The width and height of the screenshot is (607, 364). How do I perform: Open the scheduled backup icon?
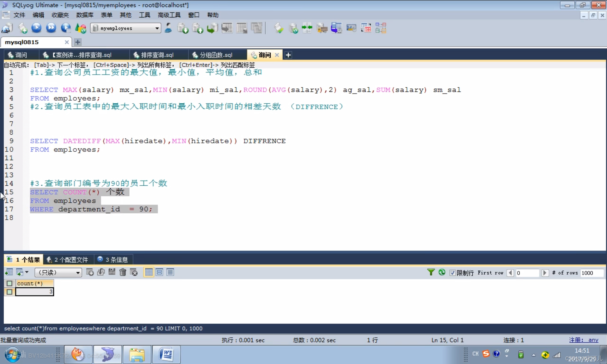click(336, 28)
